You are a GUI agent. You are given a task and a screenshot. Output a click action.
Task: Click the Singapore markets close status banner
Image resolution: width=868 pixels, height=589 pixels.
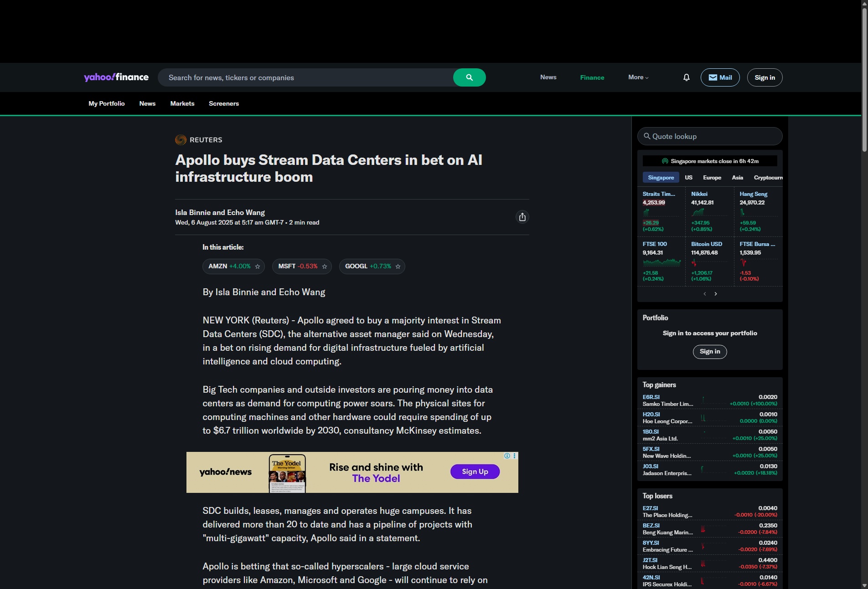point(710,161)
